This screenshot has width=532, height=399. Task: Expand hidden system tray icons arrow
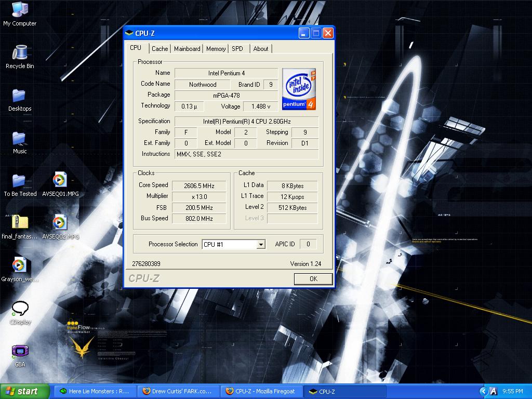[x=484, y=391]
